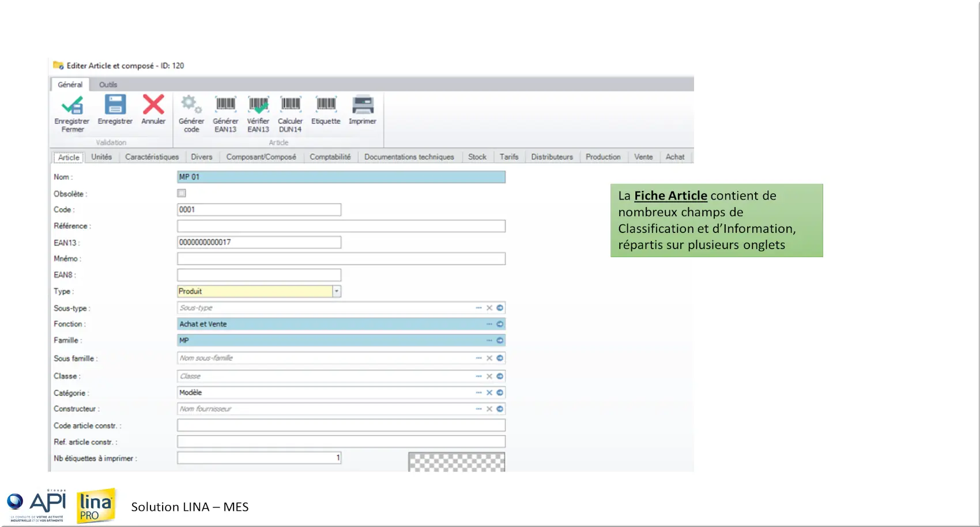Expand the Type dropdown showing Produit
This screenshot has height=527, width=980.
coord(337,291)
